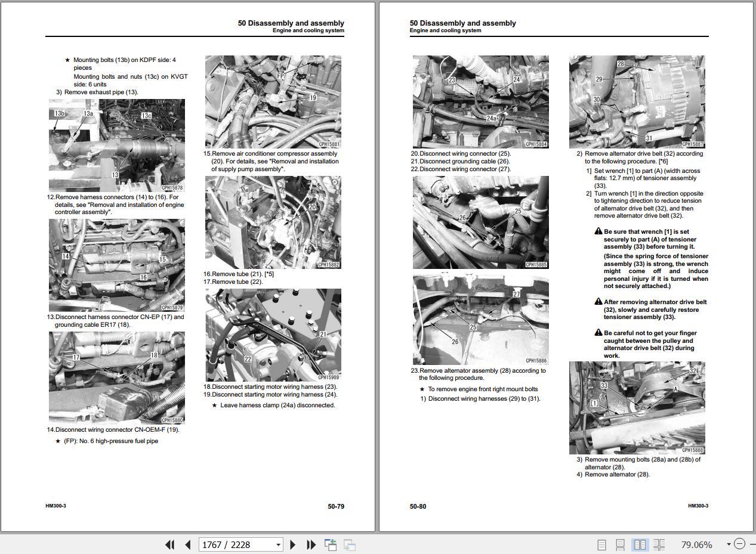Click step 16 'Remove tube (21)'
Image resolution: width=756 pixels, height=554 pixels.
[239, 274]
